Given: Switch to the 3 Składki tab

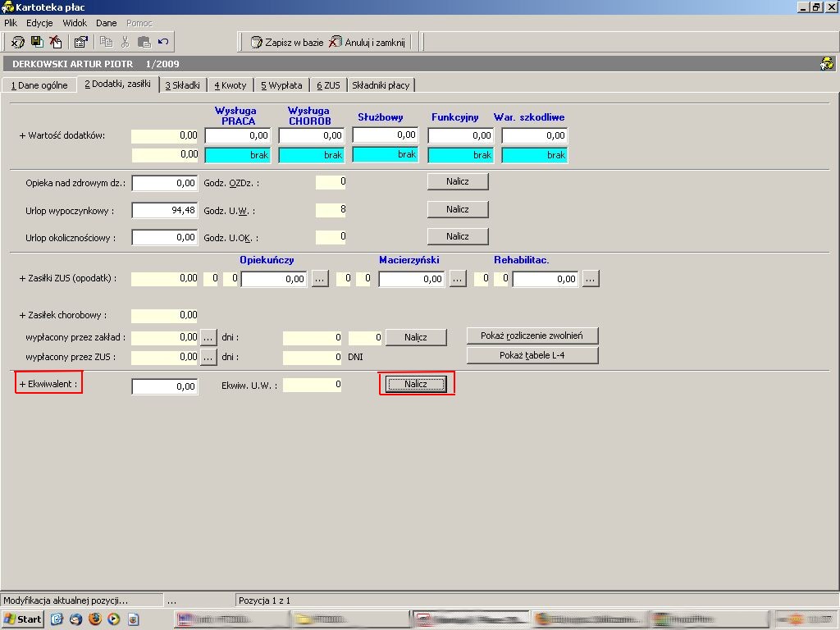Looking at the screenshot, I should click(x=182, y=85).
